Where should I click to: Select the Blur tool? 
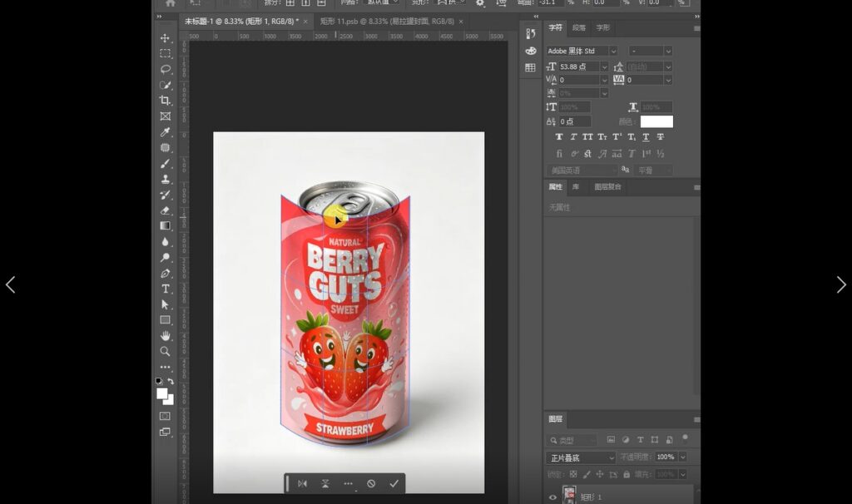pyautogui.click(x=166, y=242)
